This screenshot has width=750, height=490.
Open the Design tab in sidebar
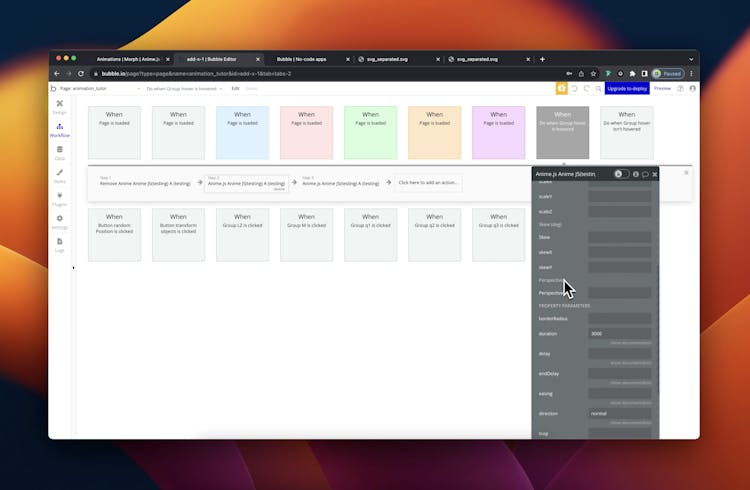pos(60,106)
